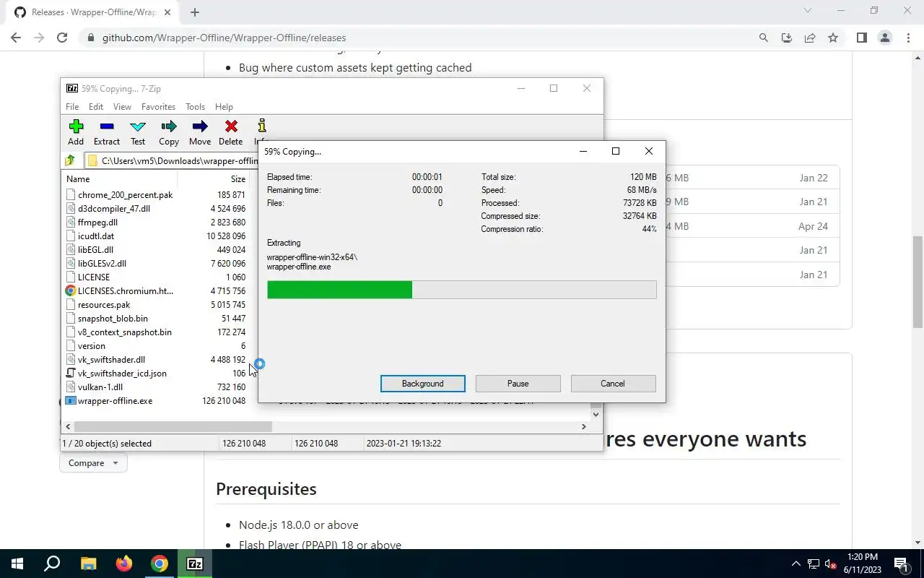Click the up-folder arrow icon in 7-Zip
The height and width of the screenshot is (578, 924).
pos(71,160)
